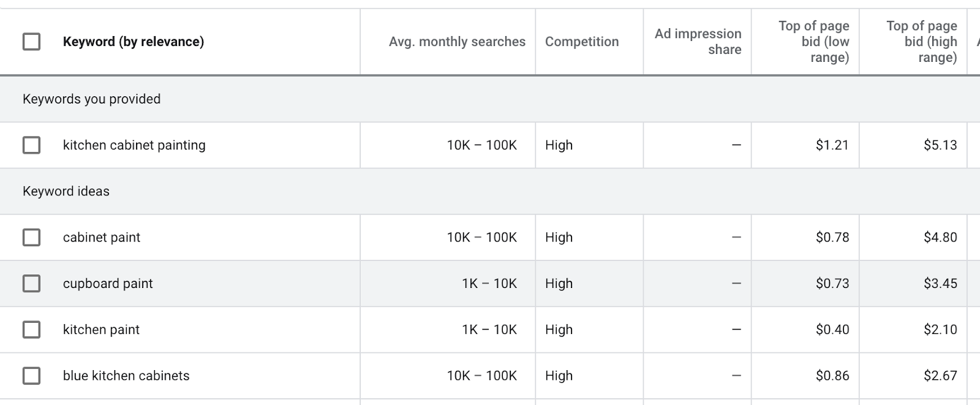Click the Ad impression share header
The image size is (980, 405).
click(698, 42)
